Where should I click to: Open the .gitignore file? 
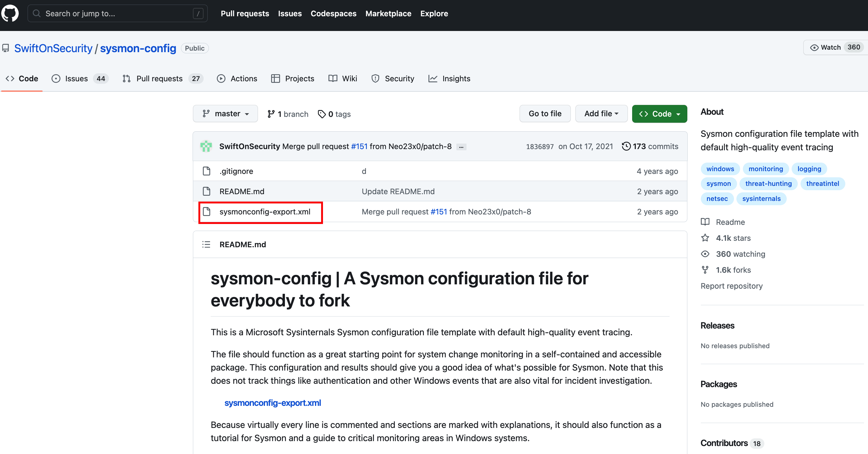tap(236, 171)
